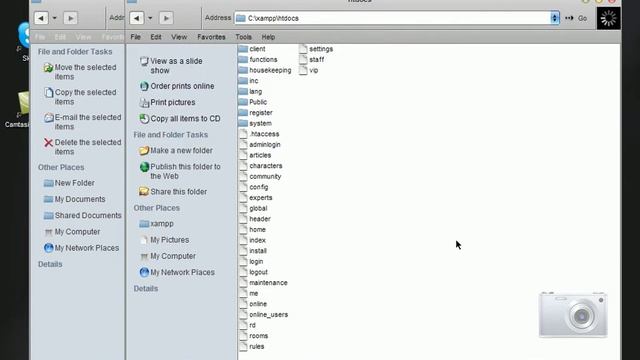
Task: Open the Edit menu in htdocs window
Action: click(156, 37)
